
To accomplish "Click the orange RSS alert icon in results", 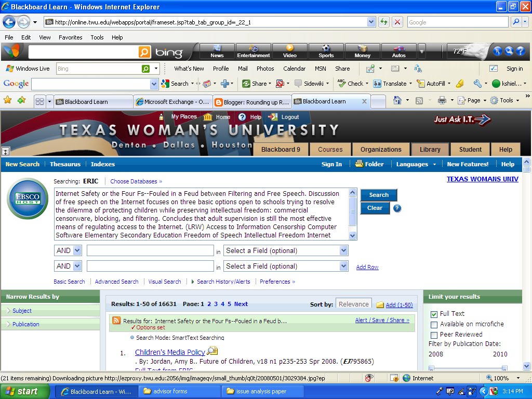I will (x=116, y=320).
